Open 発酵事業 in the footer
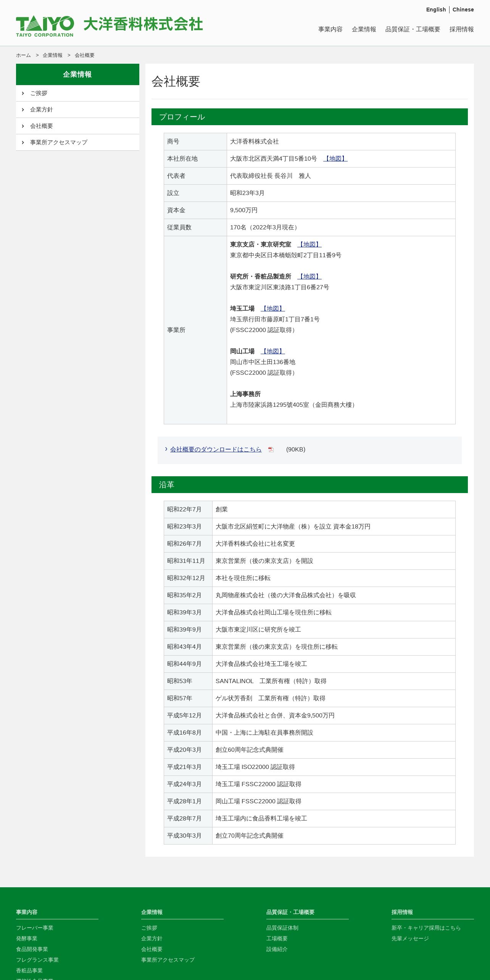 point(27,938)
